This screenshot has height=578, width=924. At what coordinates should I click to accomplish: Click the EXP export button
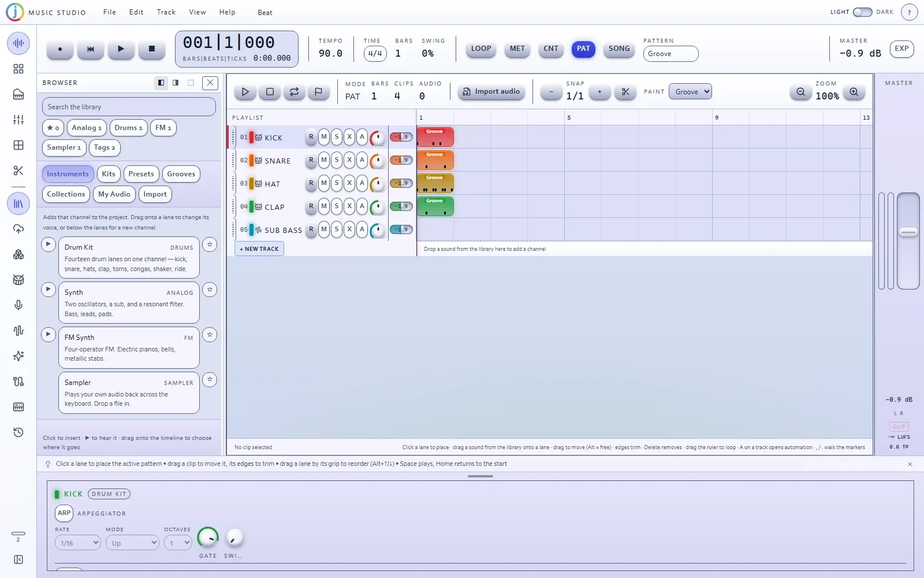[x=901, y=49]
